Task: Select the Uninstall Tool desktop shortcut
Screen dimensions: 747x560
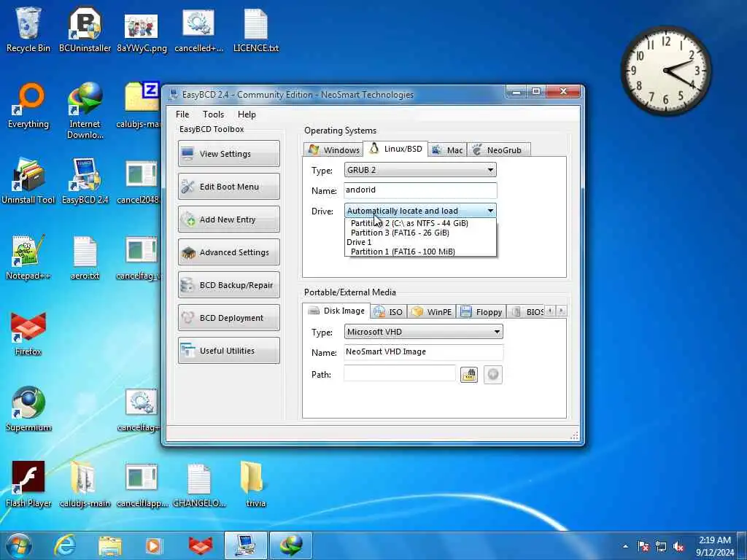Action: pyautogui.click(x=28, y=182)
